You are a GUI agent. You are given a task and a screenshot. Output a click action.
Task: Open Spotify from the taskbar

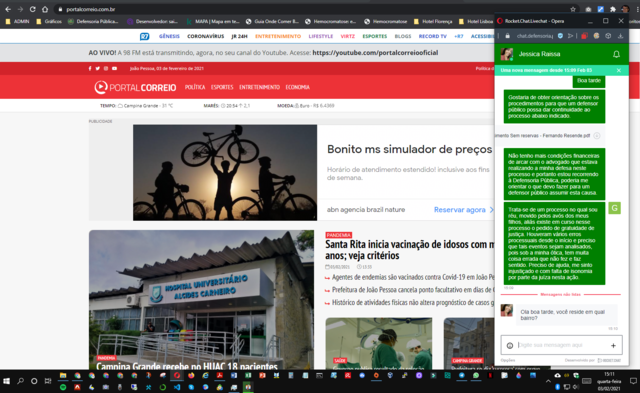(63, 387)
